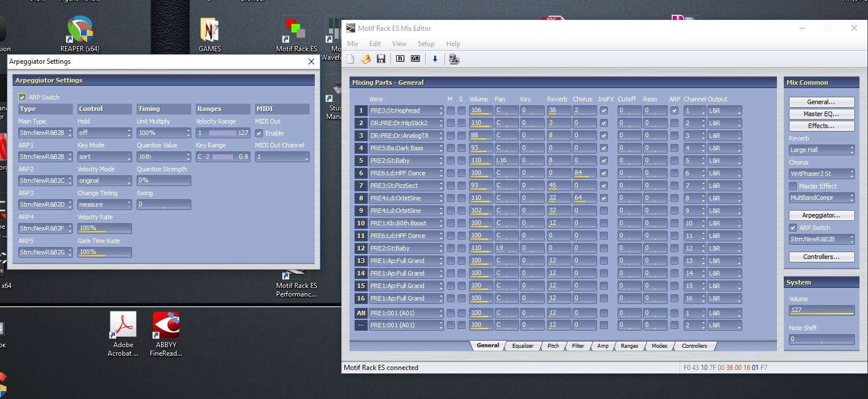
Task: Open the Setup menu
Action: pyautogui.click(x=426, y=44)
